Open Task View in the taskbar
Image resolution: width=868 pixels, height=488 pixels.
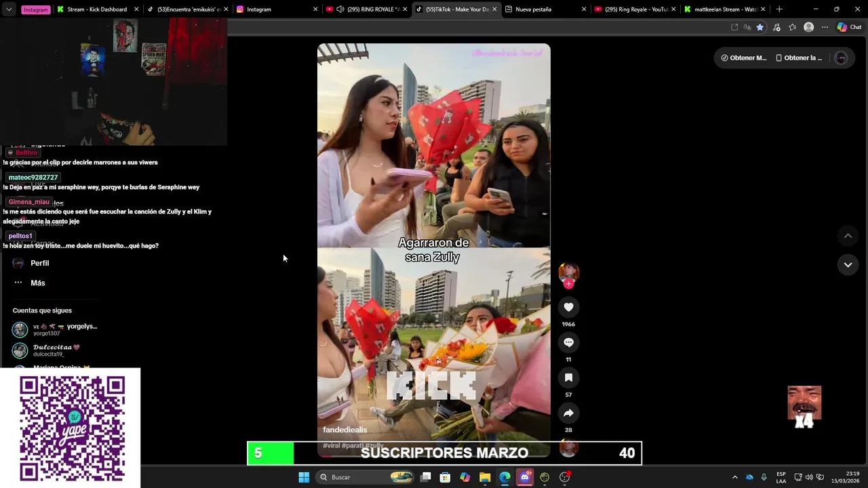[x=425, y=477]
